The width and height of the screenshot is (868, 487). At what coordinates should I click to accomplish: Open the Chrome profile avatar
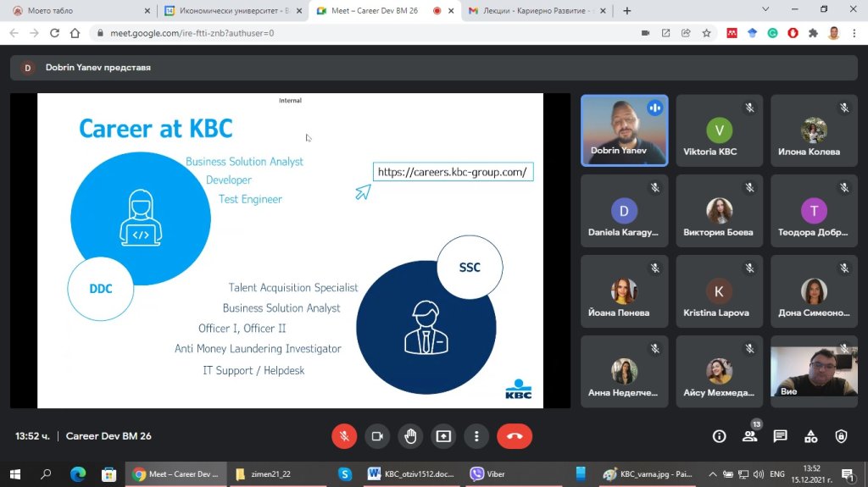coord(834,33)
